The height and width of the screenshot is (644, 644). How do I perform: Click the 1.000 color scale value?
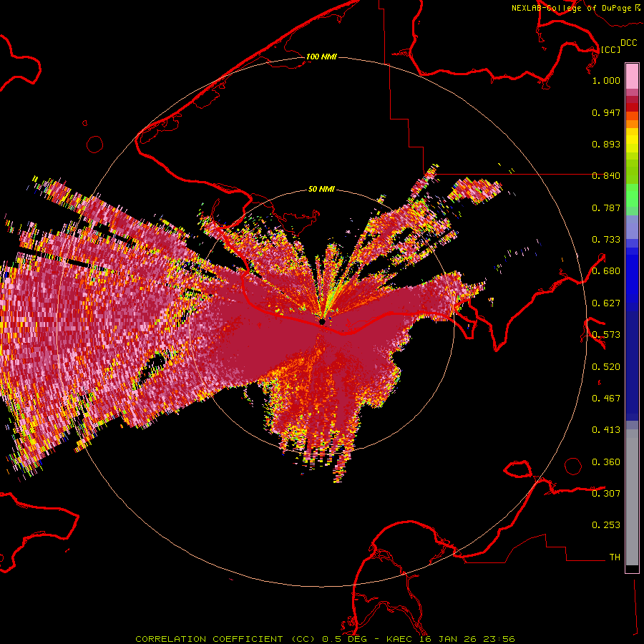click(606, 80)
